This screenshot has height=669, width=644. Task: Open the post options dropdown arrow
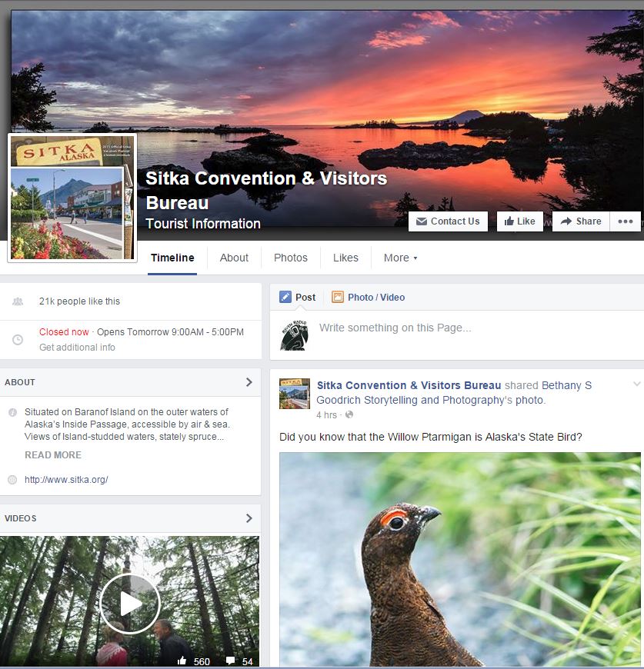pyautogui.click(x=637, y=384)
